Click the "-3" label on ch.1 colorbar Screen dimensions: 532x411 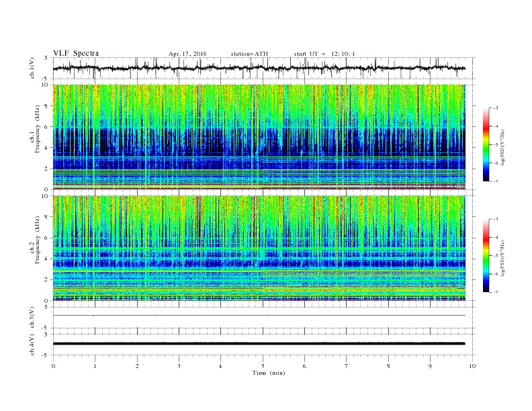(x=496, y=108)
